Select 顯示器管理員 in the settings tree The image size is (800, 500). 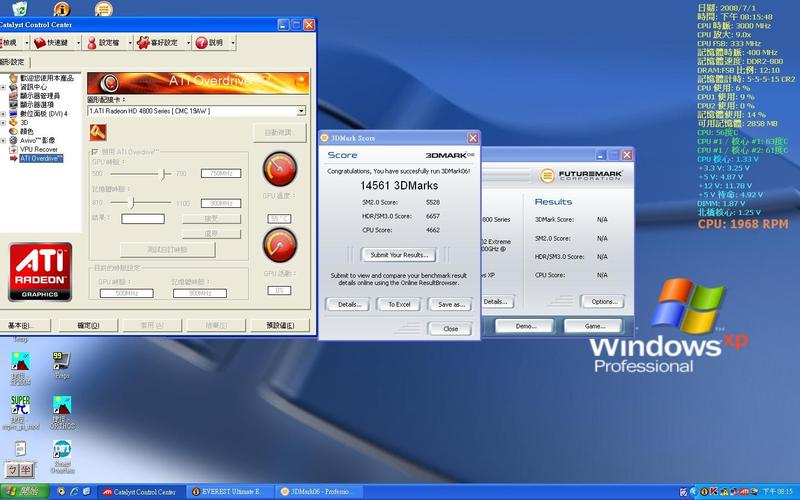pyautogui.click(x=40, y=96)
